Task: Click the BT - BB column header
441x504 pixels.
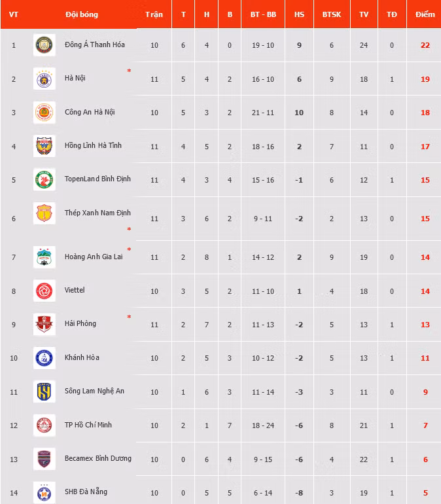Action: (262, 14)
